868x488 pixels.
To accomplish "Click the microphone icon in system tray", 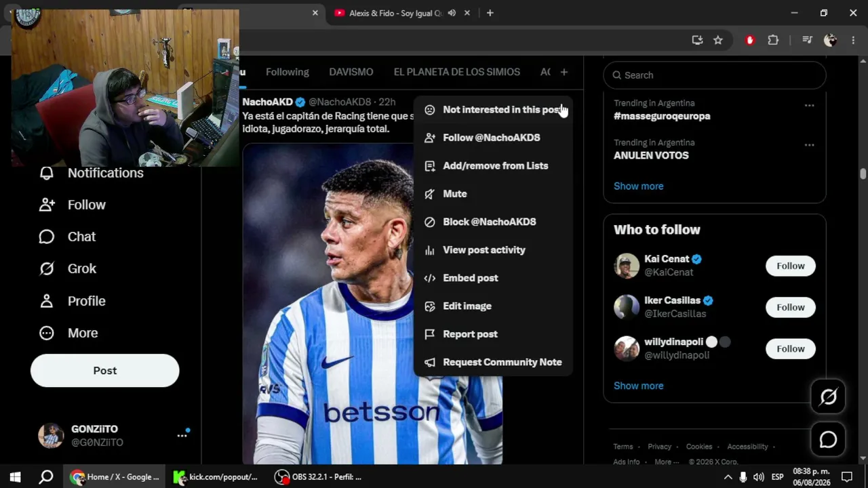I will (743, 477).
